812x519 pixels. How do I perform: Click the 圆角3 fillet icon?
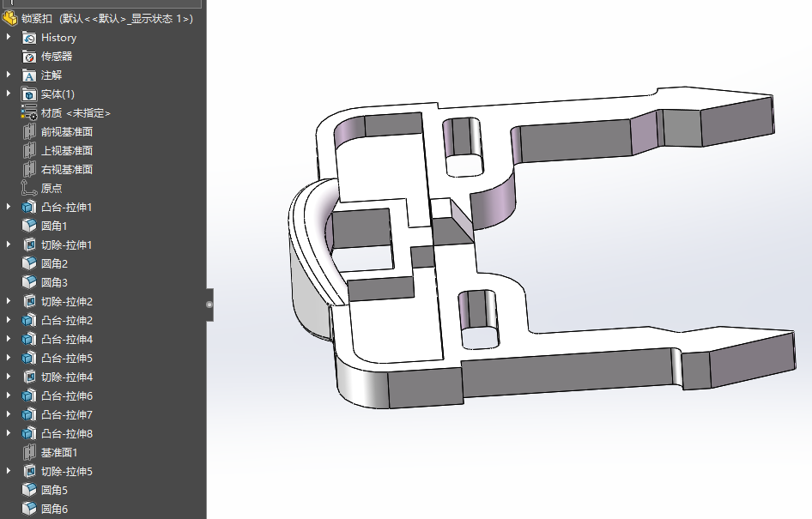click(29, 282)
